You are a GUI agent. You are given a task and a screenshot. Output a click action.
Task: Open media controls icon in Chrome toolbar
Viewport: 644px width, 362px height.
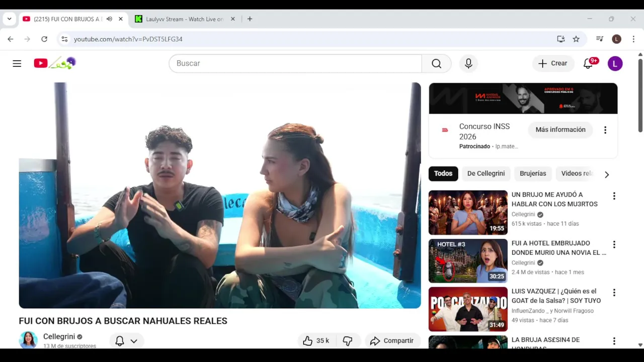pyautogui.click(x=600, y=39)
